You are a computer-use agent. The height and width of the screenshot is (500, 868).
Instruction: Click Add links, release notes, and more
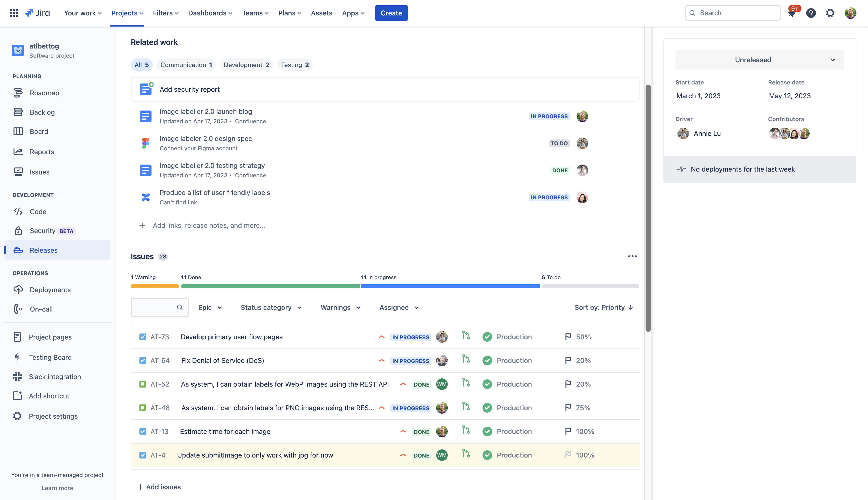(202, 225)
